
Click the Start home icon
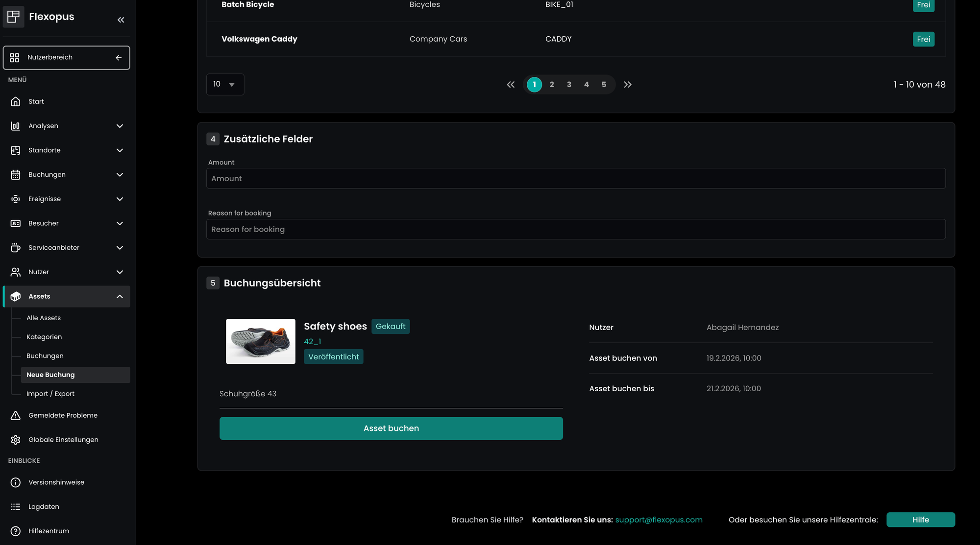[16, 101]
